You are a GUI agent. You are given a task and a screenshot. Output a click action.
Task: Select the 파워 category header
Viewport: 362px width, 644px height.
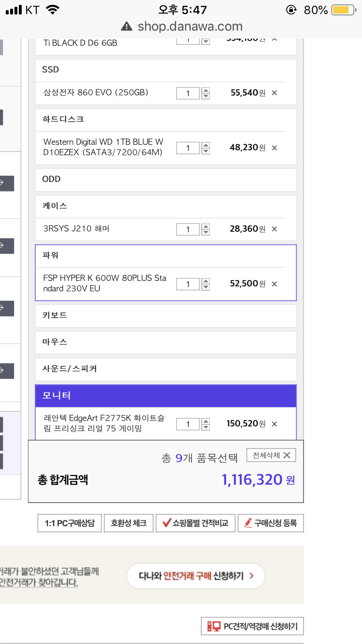(x=166, y=255)
